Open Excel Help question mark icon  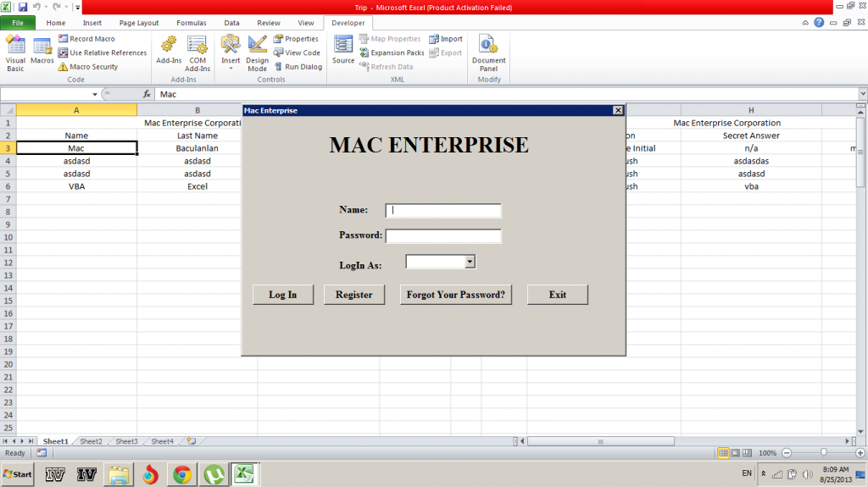click(x=819, y=23)
